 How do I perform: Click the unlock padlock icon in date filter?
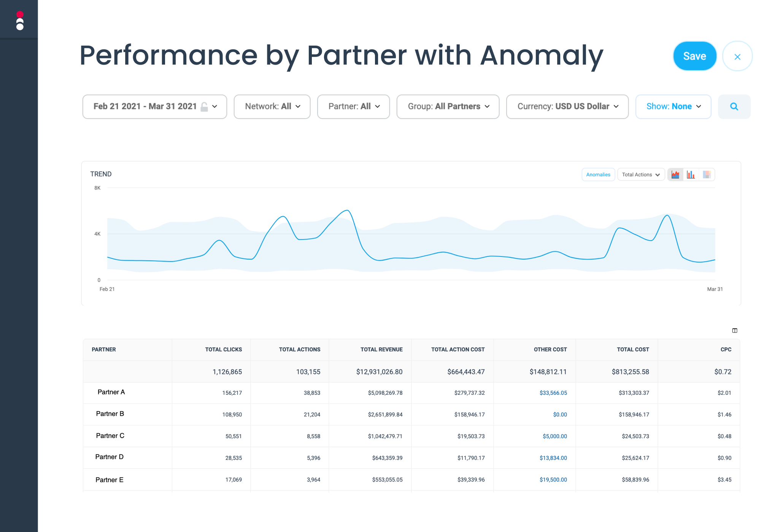click(204, 107)
